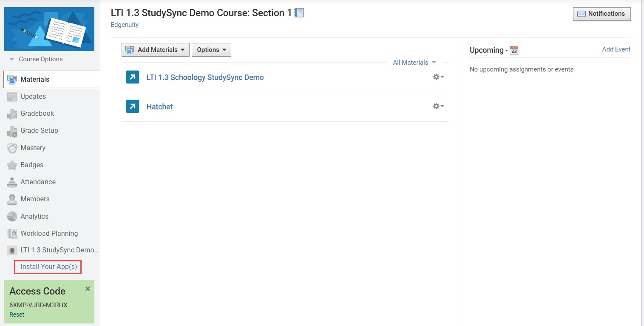Open the Members sidebar icon
644x326 pixels.
(x=12, y=199)
